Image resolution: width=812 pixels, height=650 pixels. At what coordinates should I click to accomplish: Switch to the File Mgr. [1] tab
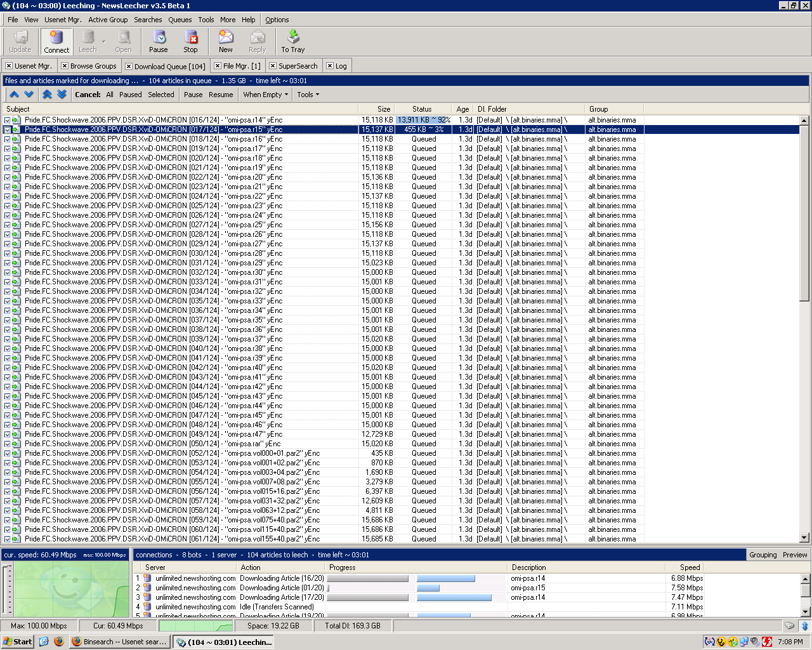(x=237, y=65)
